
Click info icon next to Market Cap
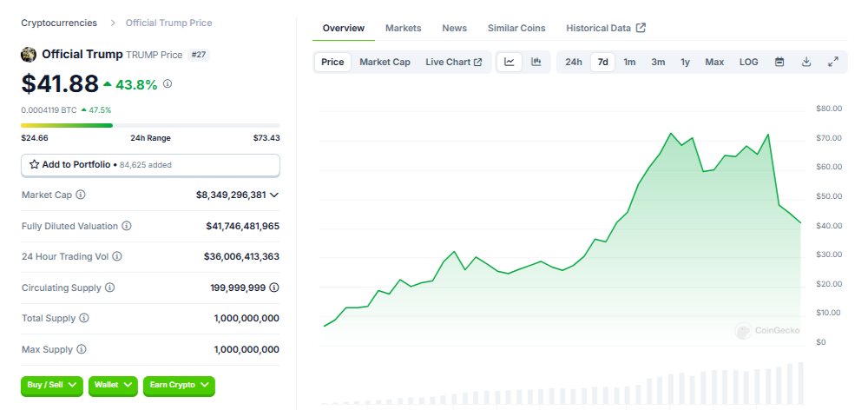[81, 195]
